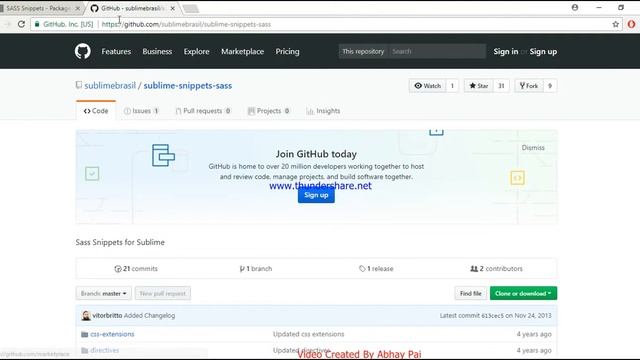Open Marketplace in GitHub header
The width and height of the screenshot is (640, 360).
(x=242, y=51)
